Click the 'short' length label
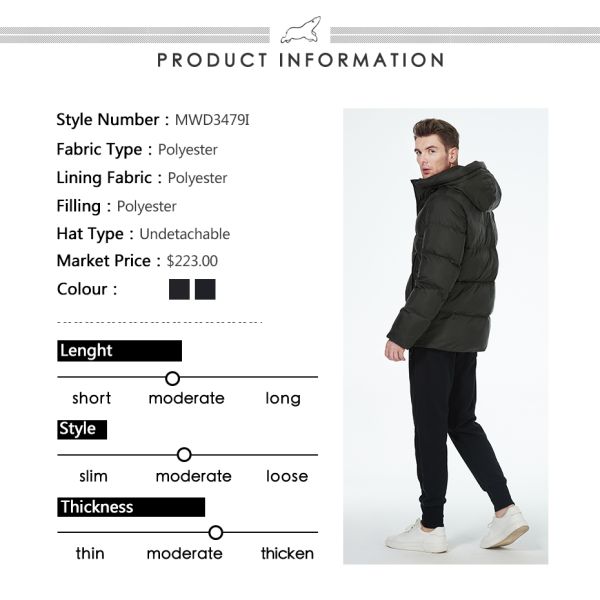 (x=91, y=398)
